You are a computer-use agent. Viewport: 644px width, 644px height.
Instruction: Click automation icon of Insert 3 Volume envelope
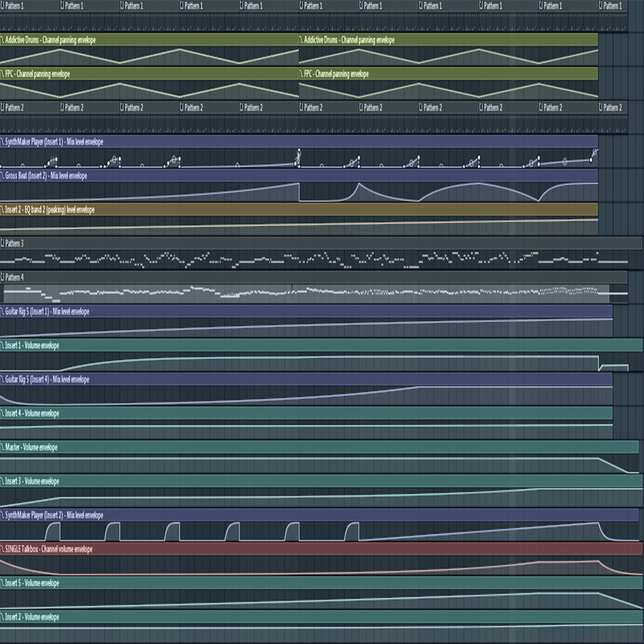click(x=3, y=481)
